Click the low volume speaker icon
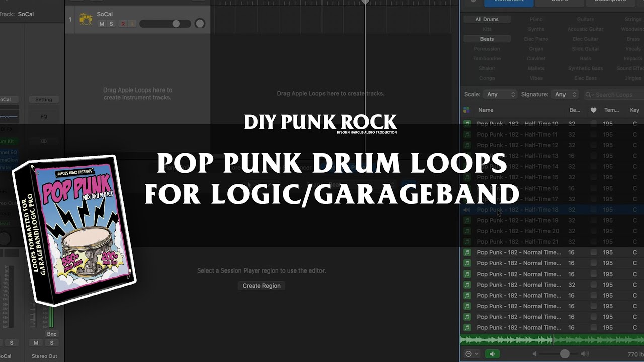 (x=535, y=354)
